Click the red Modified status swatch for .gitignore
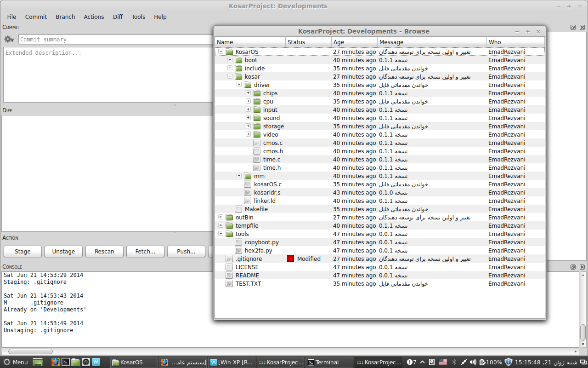The height and width of the screenshot is (368, 588). click(x=290, y=259)
